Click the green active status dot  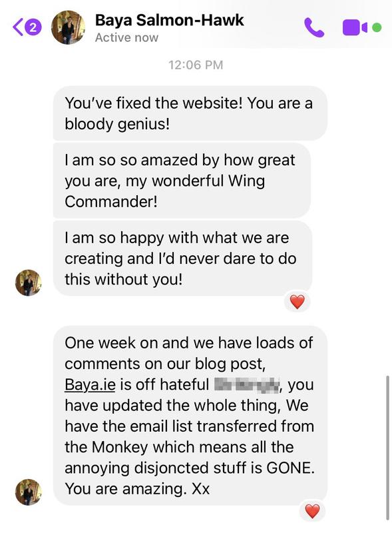pos(377,27)
